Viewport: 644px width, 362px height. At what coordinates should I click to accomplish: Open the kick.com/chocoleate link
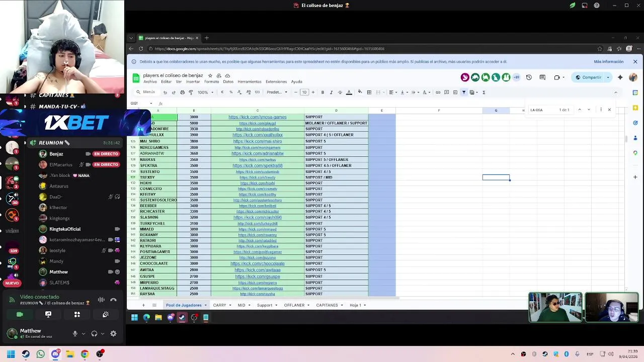(x=258, y=263)
